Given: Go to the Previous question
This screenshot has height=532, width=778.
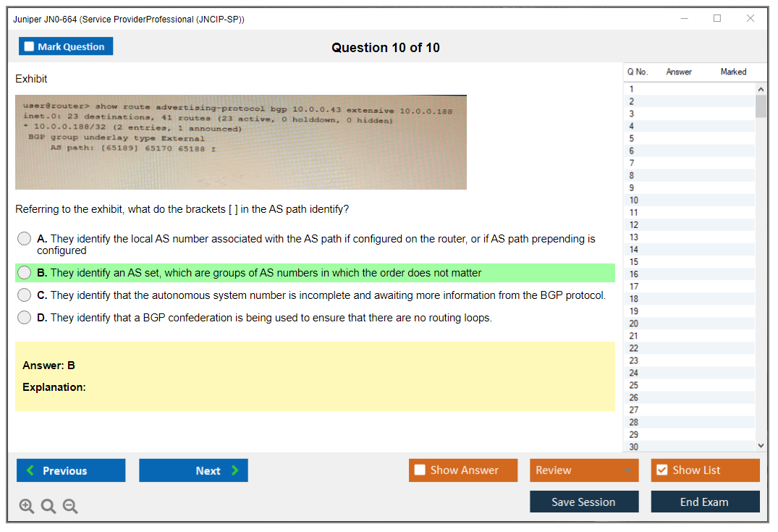Looking at the screenshot, I should (71, 470).
